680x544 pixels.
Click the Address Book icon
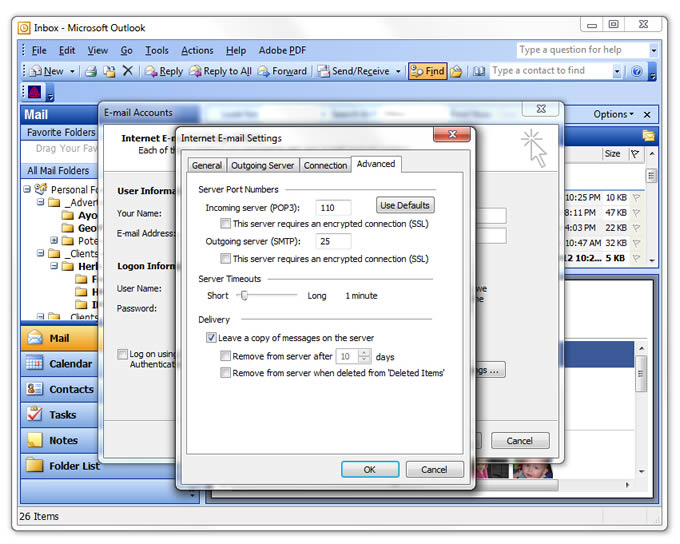click(478, 71)
